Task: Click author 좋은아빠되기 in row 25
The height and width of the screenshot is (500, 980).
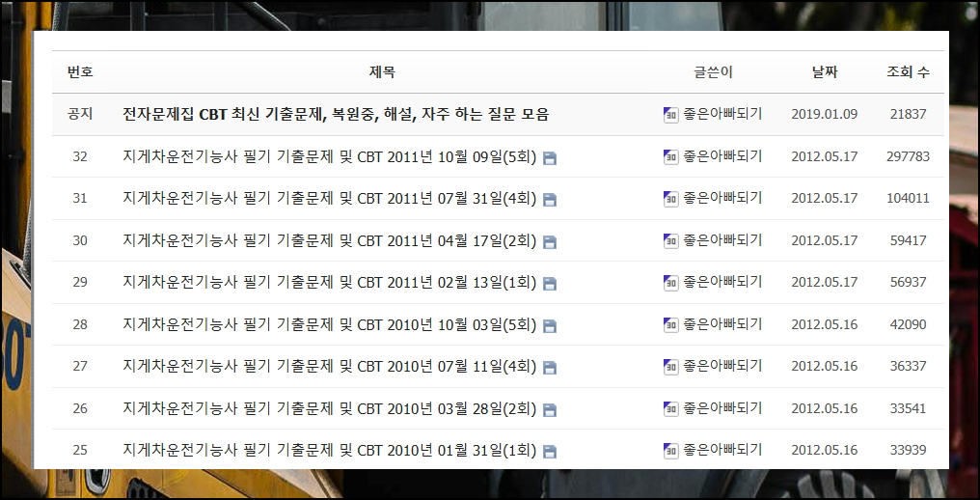Action: tap(722, 449)
